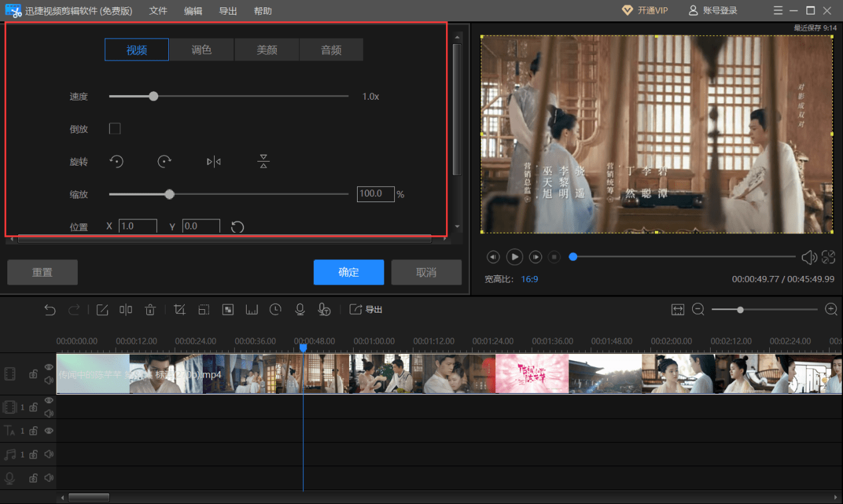Image resolution: width=843 pixels, height=504 pixels.
Task: Click the 重置 reset button
Action: pos(43,273)
